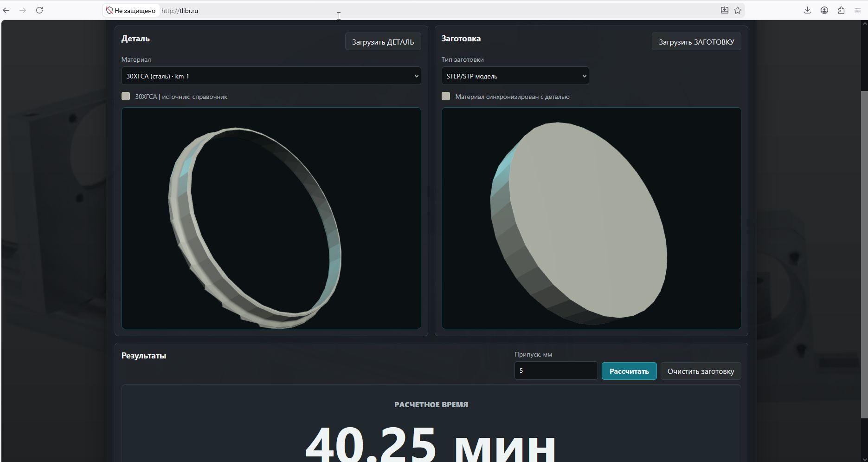
Task: Go back with the browser back arrow
Action: tap(6, 10)
